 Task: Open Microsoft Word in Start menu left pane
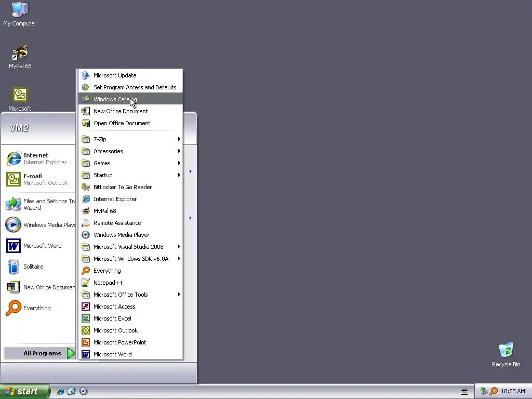click(x=40, y=246)
